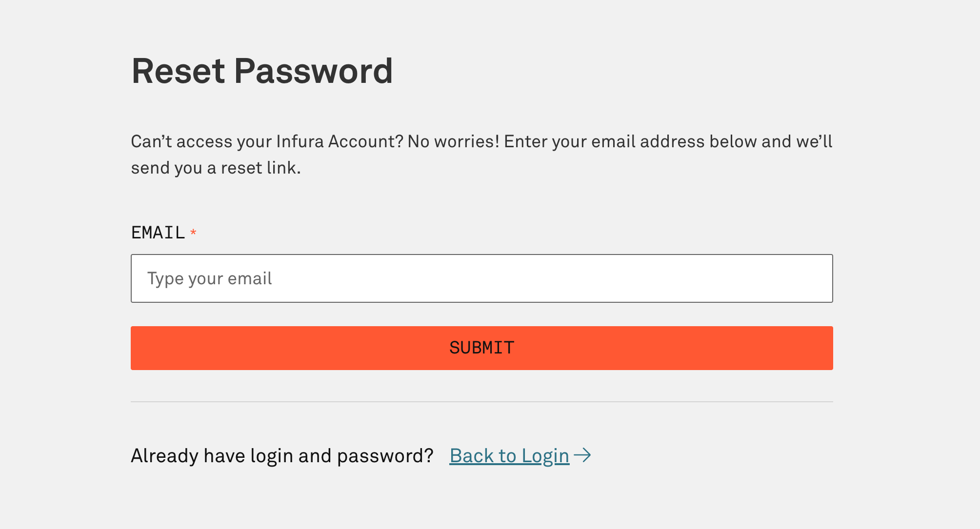Click the red required asterisk next to EMAIL

pos(193,232)
